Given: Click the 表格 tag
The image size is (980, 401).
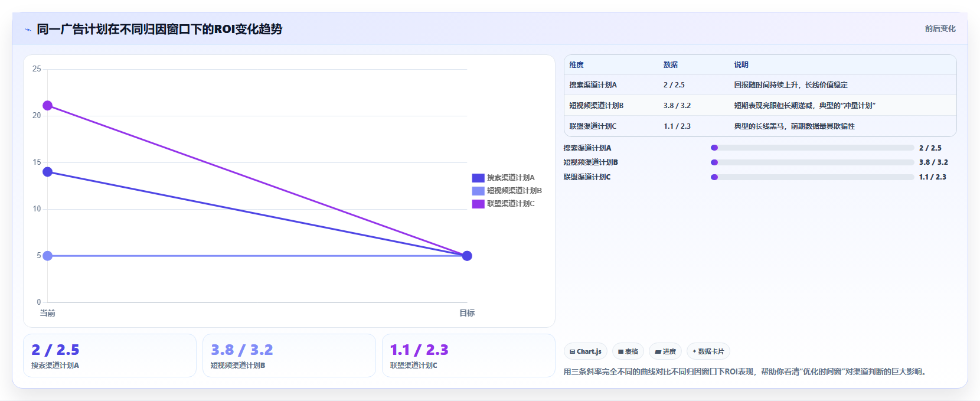Looking at the screenshot, I should [x=628, y=351].
